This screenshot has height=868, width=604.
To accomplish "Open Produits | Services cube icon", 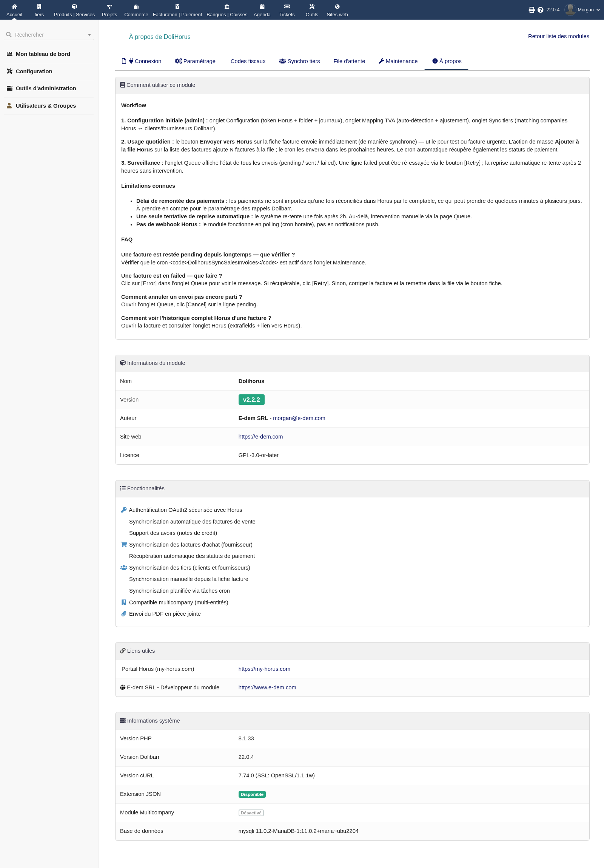I will 74,6.
